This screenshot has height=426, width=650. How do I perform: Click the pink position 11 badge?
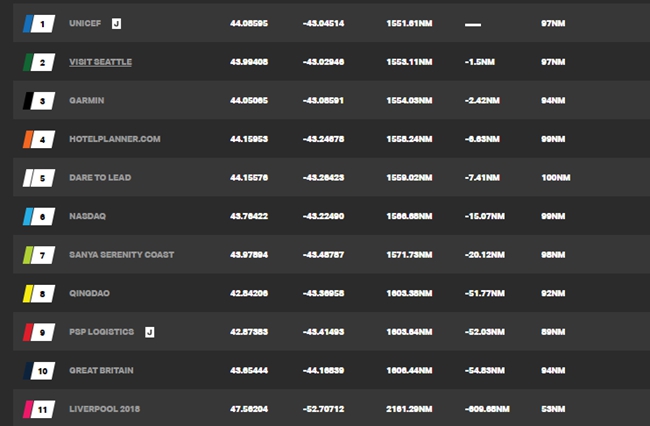tap(39, 409)
